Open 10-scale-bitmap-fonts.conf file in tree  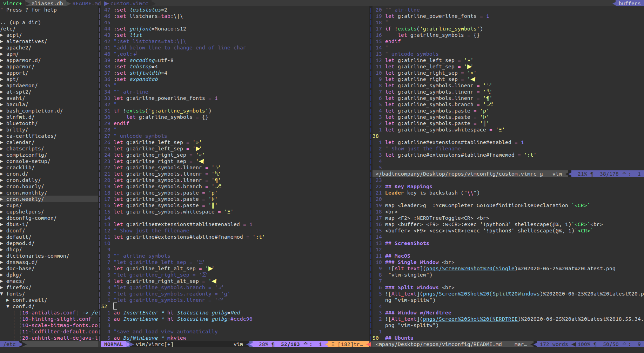pyautogui.click(x=60, y=325)
